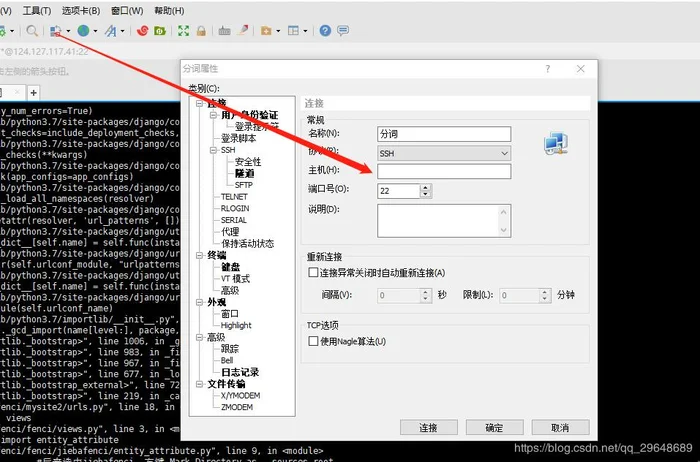
Task: Increase port number with spinner up arrow
Action: tap(426, 185)
